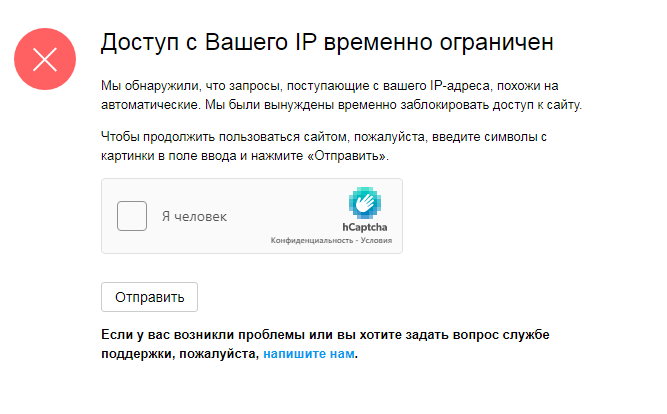
Task: Open the 'Условия' terms link
Action: coord(376,240)
